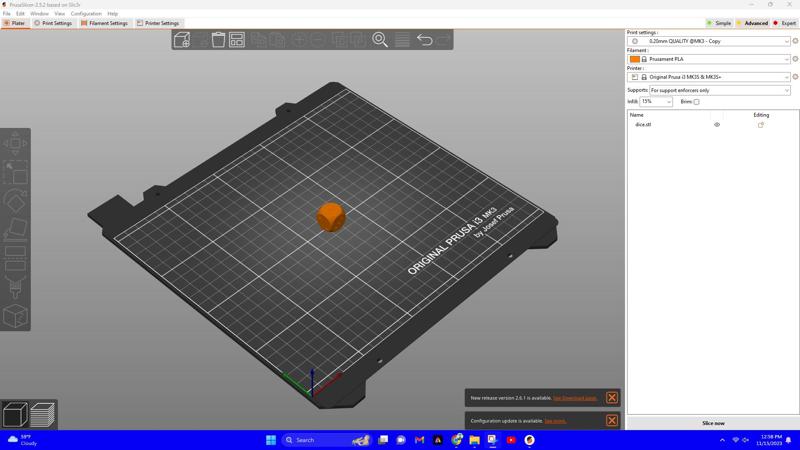Select Advanced mode
Image resolution: width=800 pixels, height=450 pixels.
click(x=752, y=23)
